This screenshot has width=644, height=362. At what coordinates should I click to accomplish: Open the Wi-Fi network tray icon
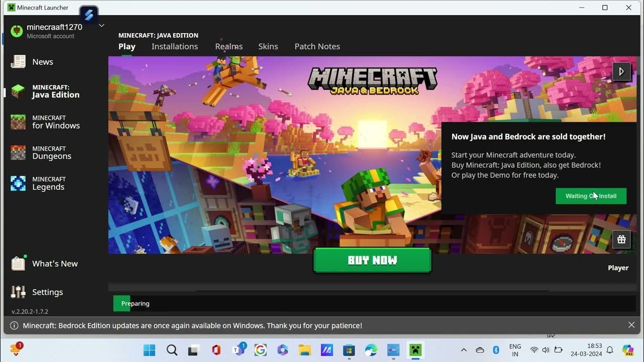[x=534, y=350]
